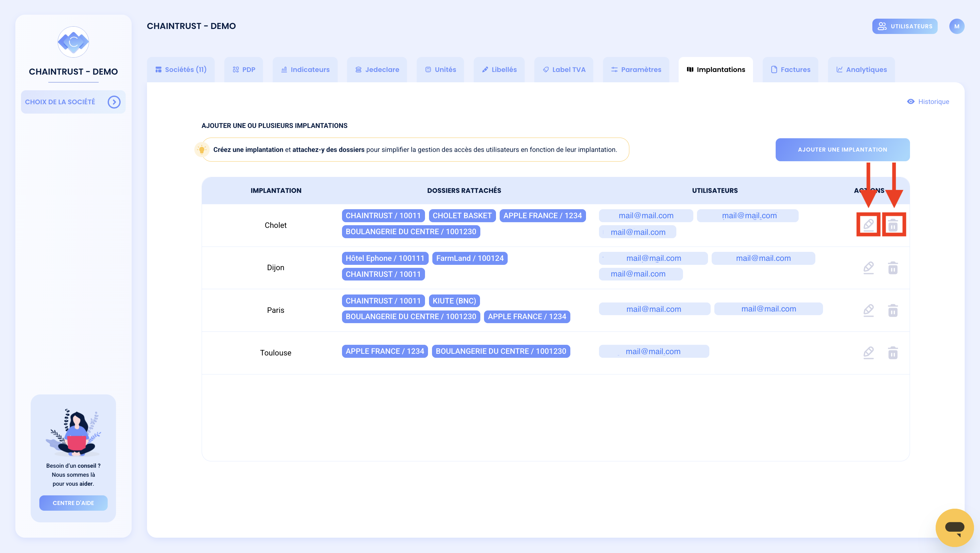Image resolution: width=980 pixels, height=553 pixels.
Task: Open the Unités tab
Action: tap(440, 70)
